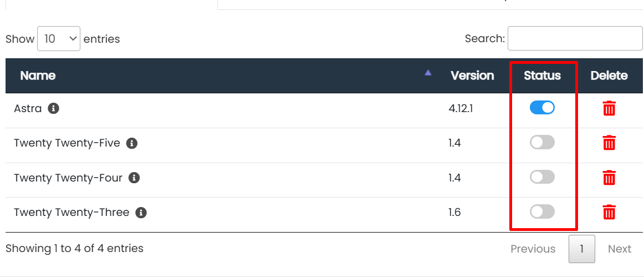
Task: Click info icon for Twenty Twenty-Four
Action: pyautogui.click(x=134, y=178)
